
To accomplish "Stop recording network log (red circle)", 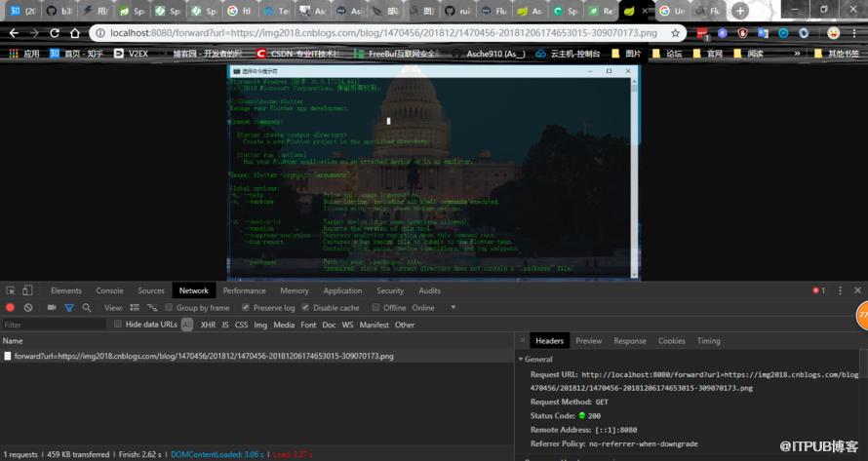I will click(x=10, y=308).
